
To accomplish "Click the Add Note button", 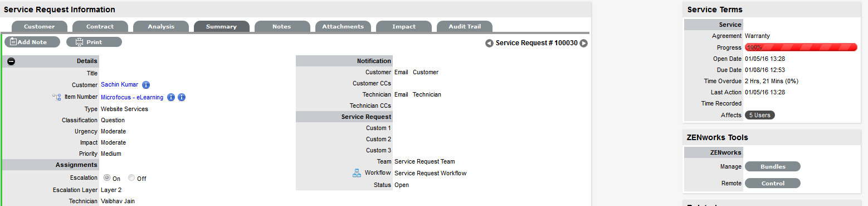I will [x=32, y=42].
